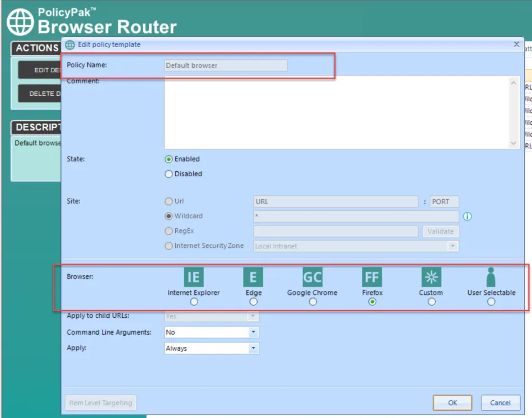Click the PolicyPak globe logo icon
Screen dimensions: 532x418
20,22
